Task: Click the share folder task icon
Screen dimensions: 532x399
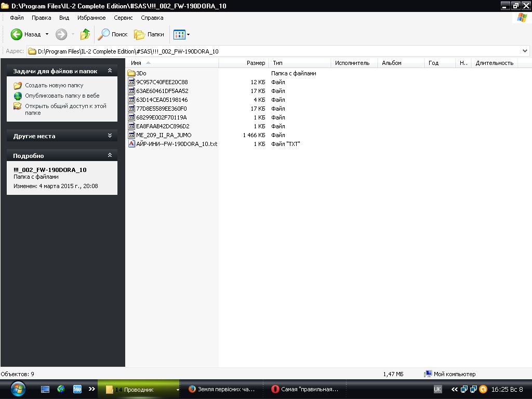Action: pyautogui.click(x=18, y=106)
